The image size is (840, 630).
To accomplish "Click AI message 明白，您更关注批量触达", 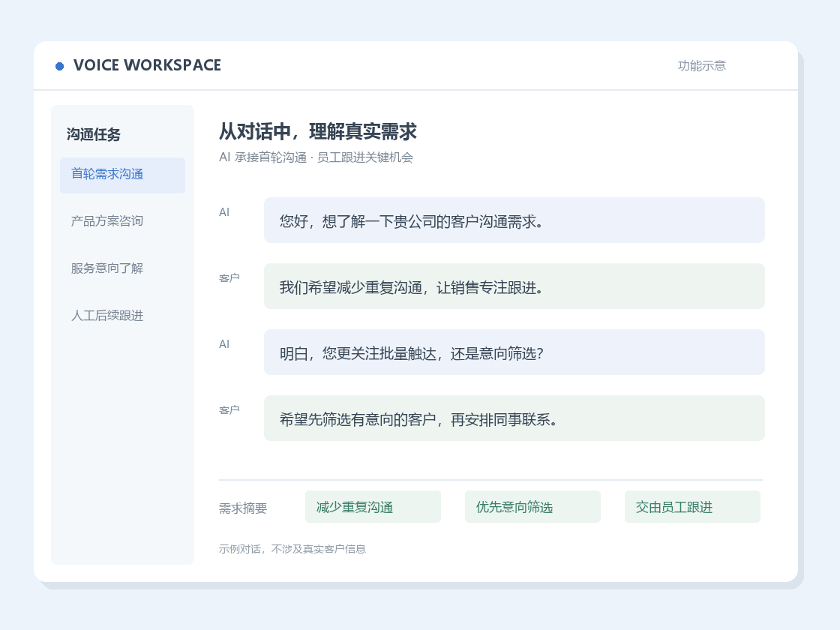I will coord(514,352).
